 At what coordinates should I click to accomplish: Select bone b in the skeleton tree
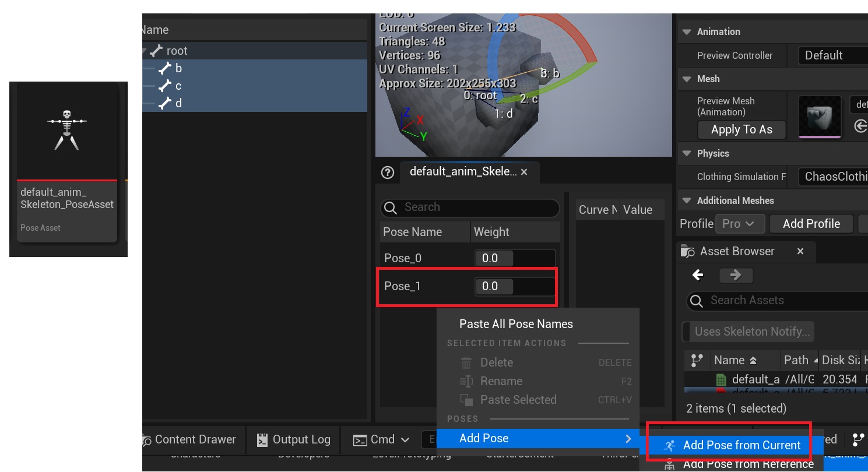[x=255, y=68]
